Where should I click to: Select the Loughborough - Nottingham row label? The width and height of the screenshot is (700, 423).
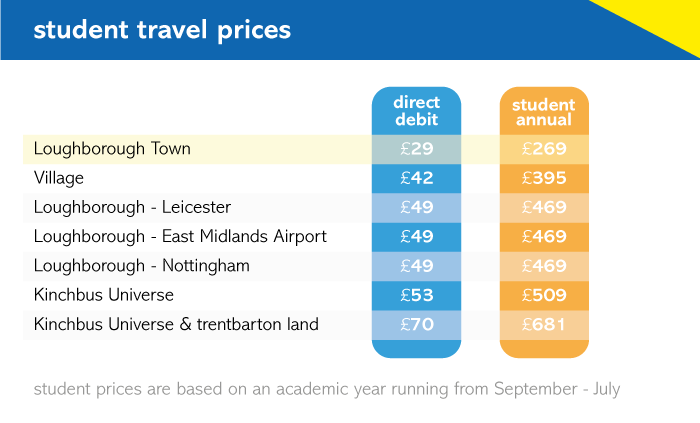142,266
